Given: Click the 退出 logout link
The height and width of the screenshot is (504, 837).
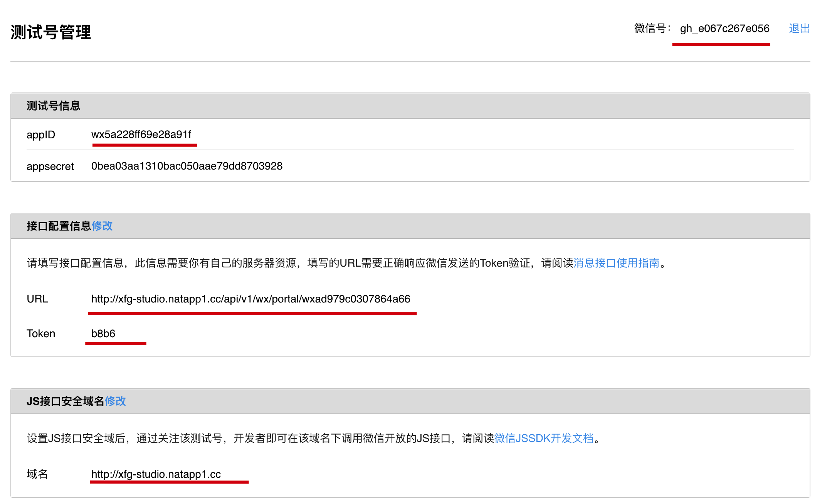Looking at the screenshot, I should tap(799, 29).
